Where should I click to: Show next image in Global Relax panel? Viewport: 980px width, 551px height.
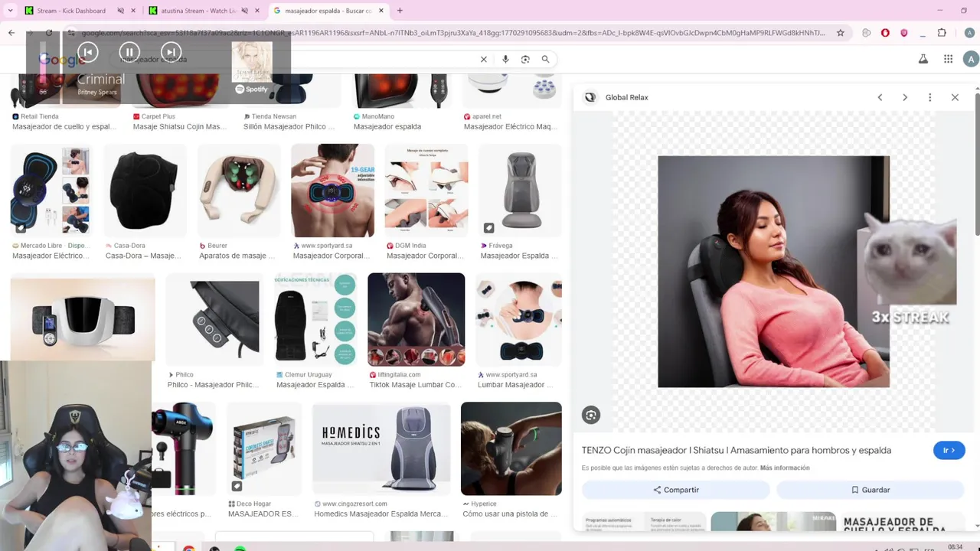pyautogui.click(x=905, y=97)
